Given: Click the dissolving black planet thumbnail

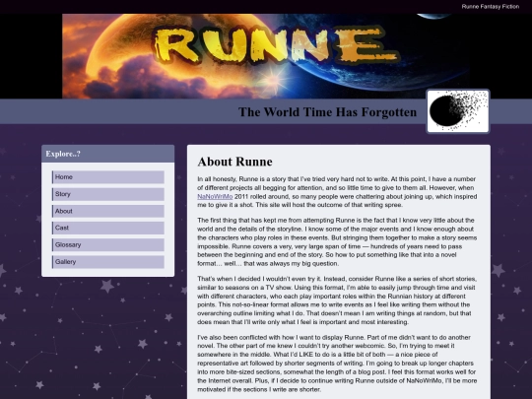Looking at the screenshot, I should [x=458, y=111].
